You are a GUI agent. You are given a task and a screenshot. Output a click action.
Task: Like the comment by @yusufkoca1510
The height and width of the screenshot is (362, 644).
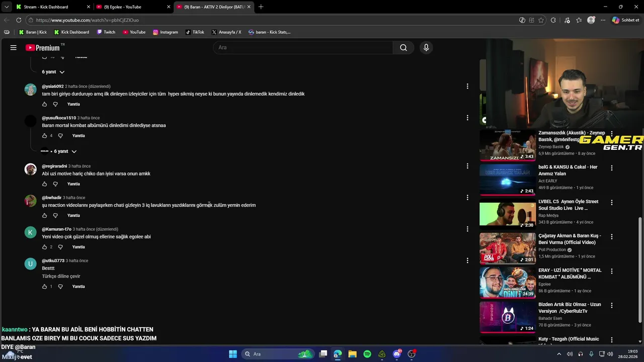(x=44, y=136)
